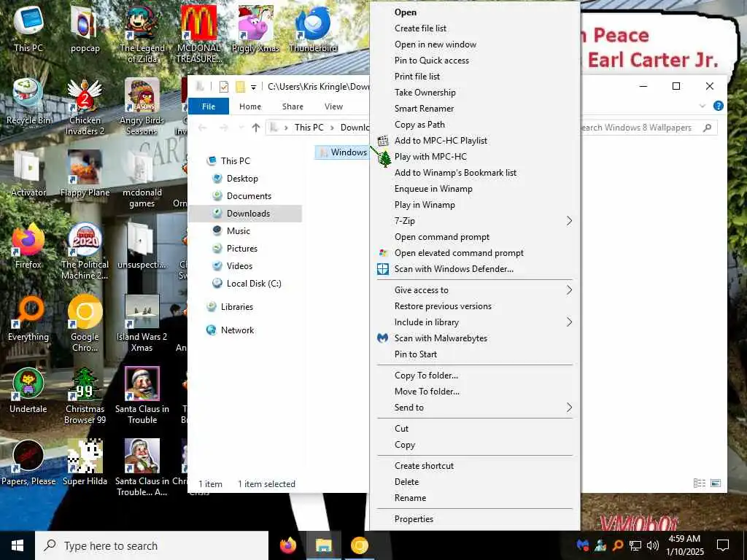Open the McDonald Treasure shortcut

tap(198, 34)
